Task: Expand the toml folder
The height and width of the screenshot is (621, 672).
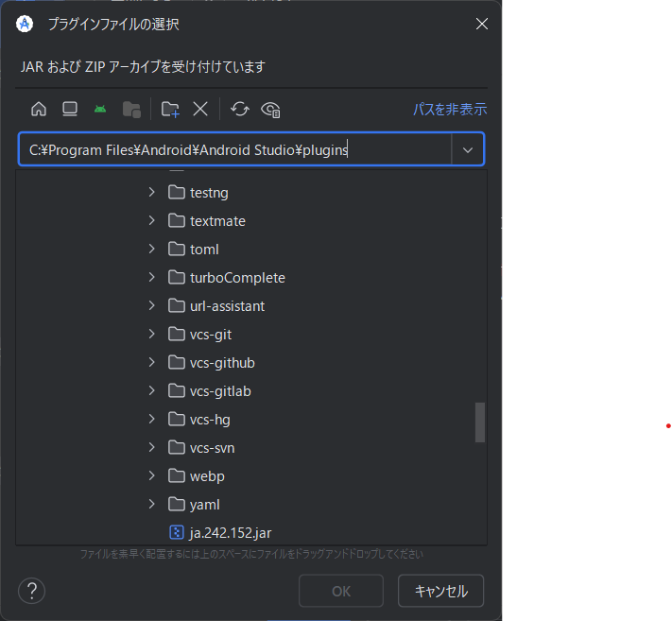Action: [x=152, y=249]
